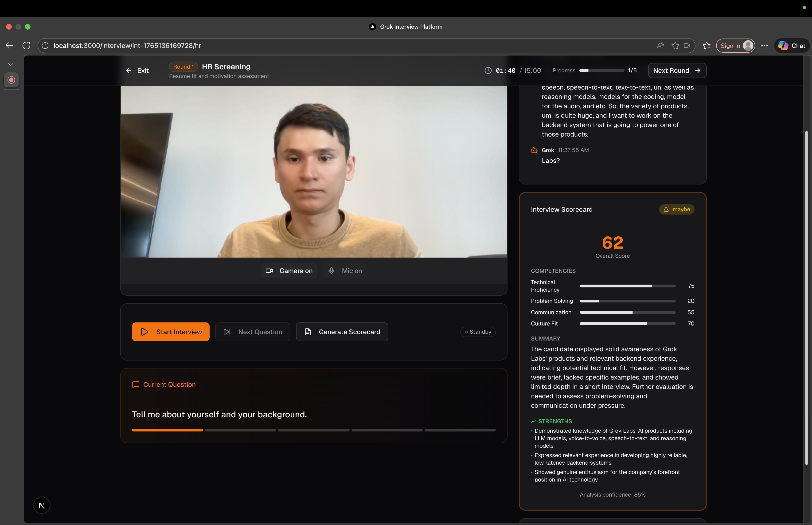Click the Round 1 label
The image size is (812, 525).
pos(183,67)
